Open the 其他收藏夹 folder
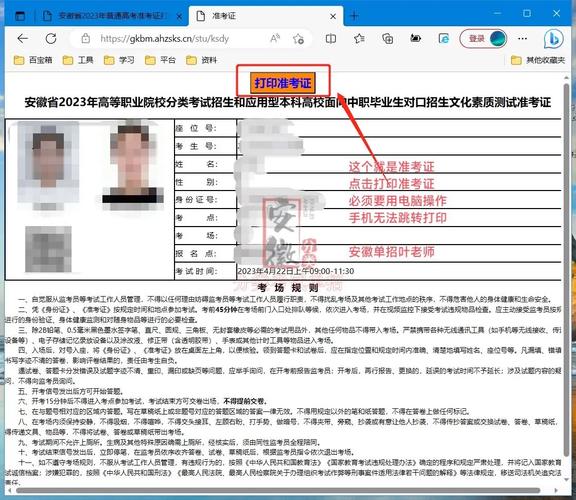Image resolution: width=576 pixels, height=500 pixels. point(538,60)
